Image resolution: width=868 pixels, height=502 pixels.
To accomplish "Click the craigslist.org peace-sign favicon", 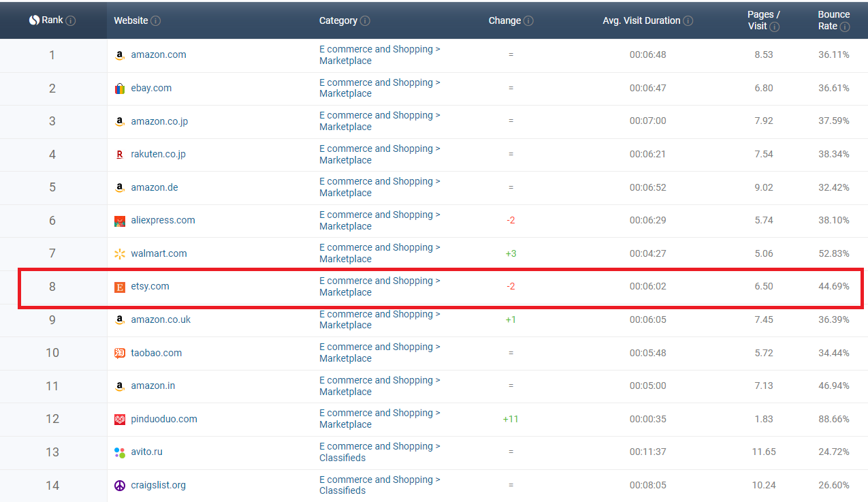I will click(120, 486).
